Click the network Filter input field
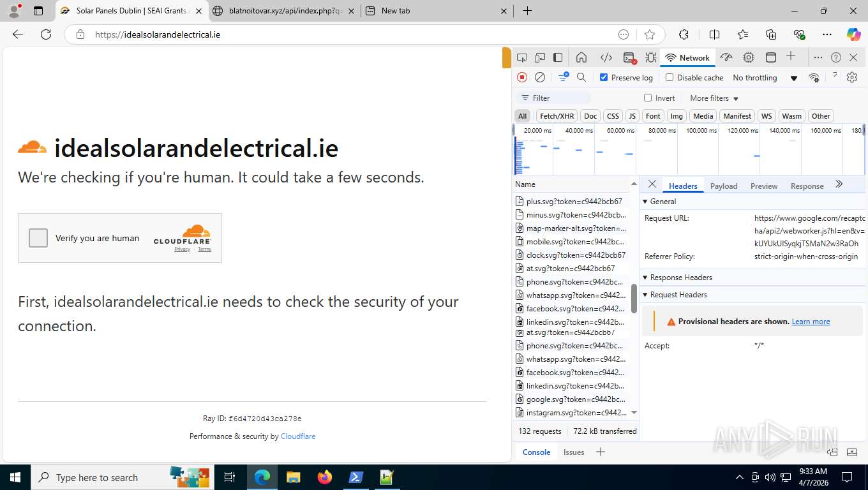 553,98
